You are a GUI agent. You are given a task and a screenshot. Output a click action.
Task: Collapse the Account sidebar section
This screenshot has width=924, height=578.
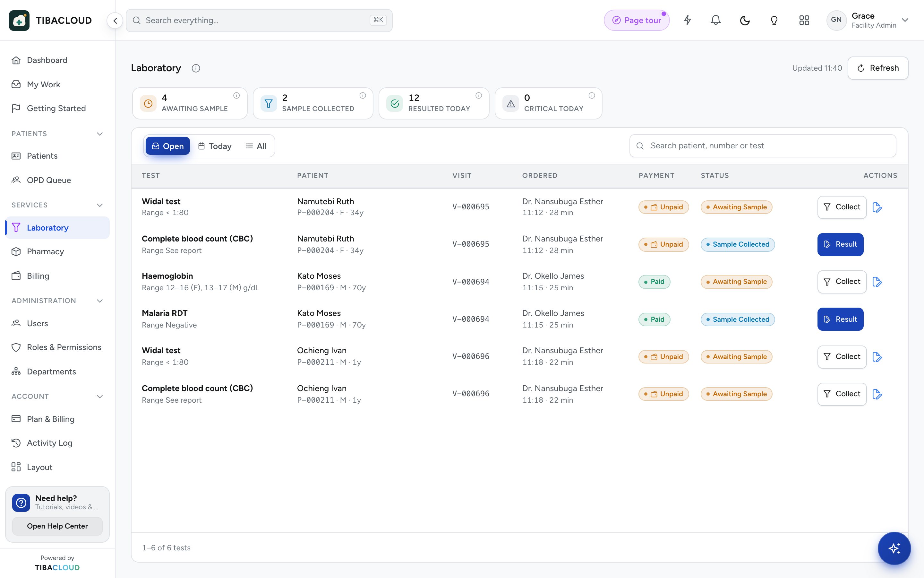pyautogui.click(x=100, y=397)
